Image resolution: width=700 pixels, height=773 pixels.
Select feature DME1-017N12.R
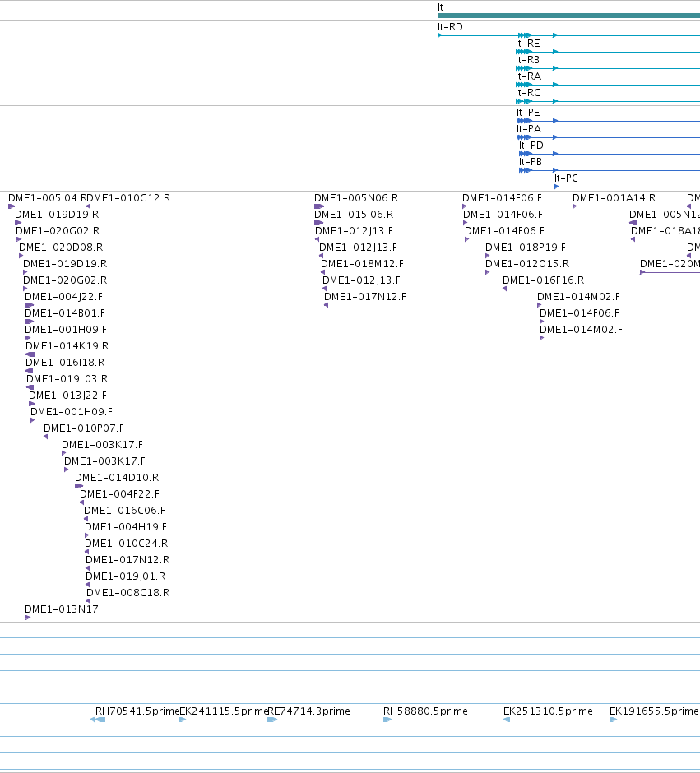tap(127, 559)
